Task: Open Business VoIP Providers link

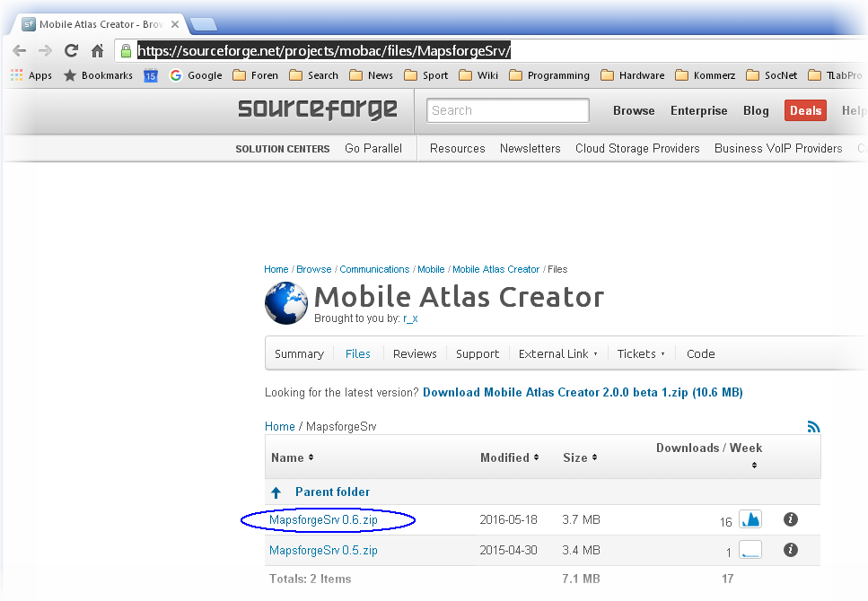Action: click(778, 149)
